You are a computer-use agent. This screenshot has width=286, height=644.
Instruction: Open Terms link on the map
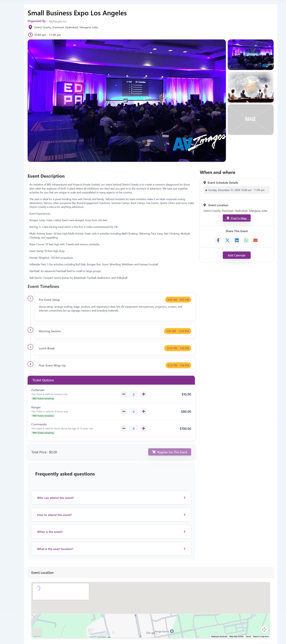(248, 636)
